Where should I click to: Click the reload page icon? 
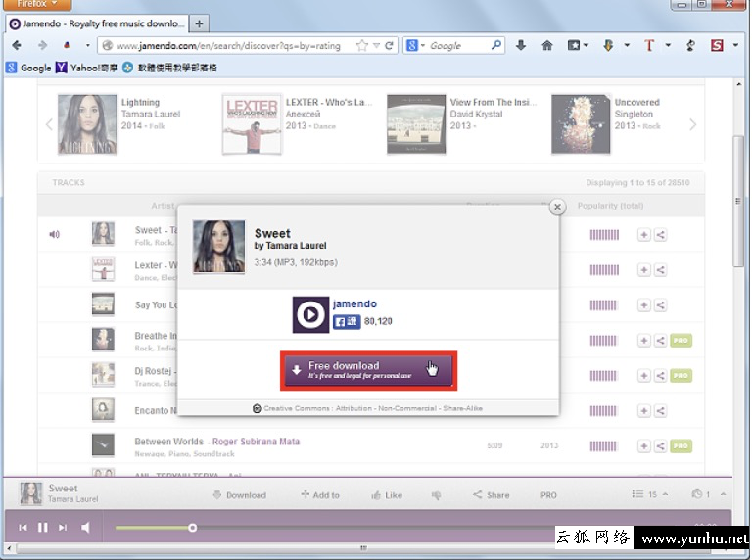389,46
